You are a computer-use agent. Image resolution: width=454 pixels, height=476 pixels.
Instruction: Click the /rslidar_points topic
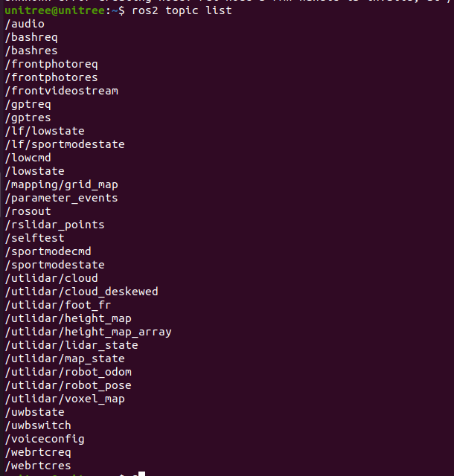pyautogui.click(x=54, y=225)
